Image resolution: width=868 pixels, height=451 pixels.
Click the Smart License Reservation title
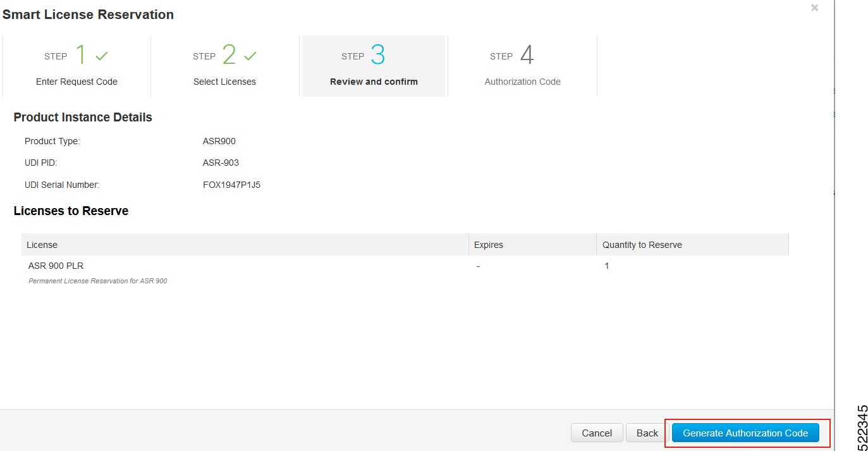88,14
